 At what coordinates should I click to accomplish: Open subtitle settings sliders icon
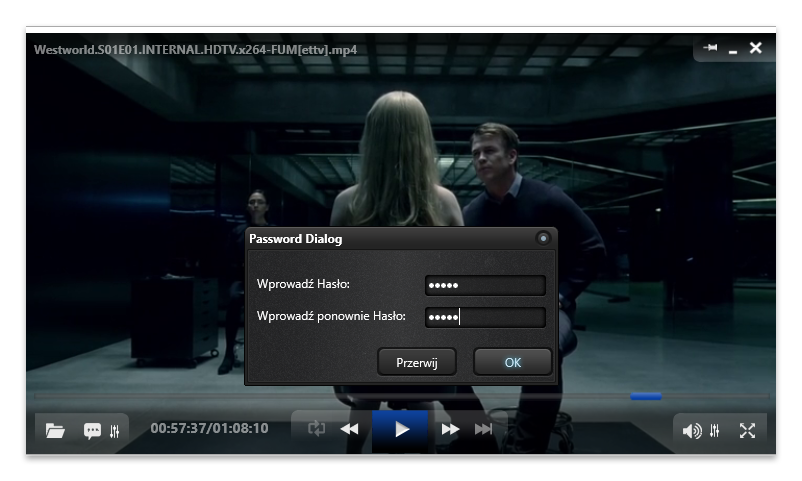[115, 431]
